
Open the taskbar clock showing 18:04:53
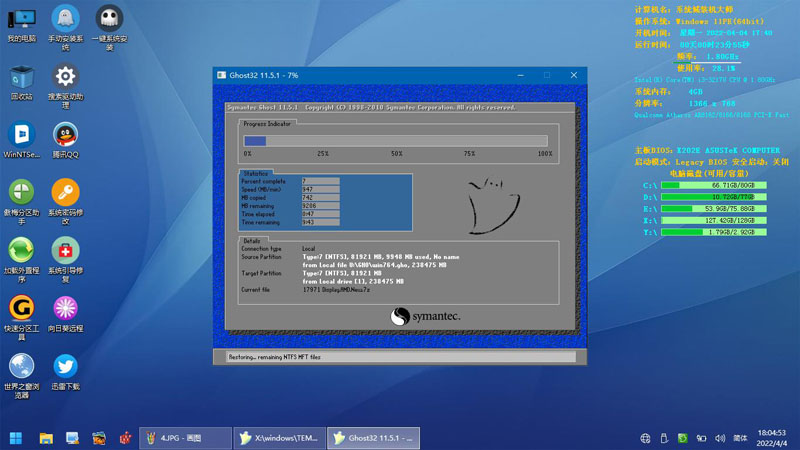(x=771, y=438)
